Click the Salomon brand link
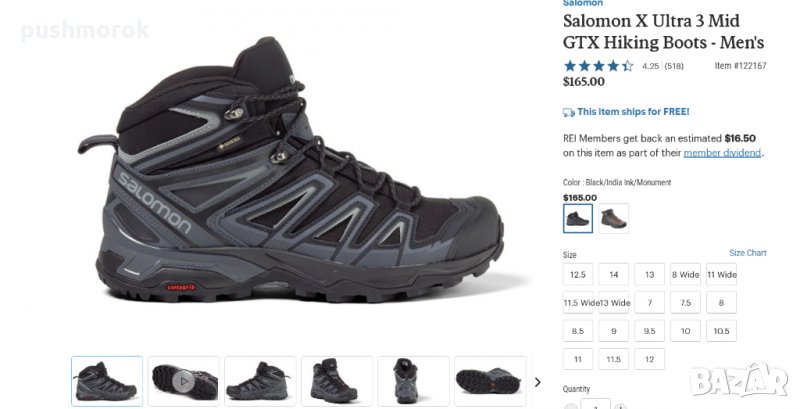800x409 pixels. tap(583, 3)
